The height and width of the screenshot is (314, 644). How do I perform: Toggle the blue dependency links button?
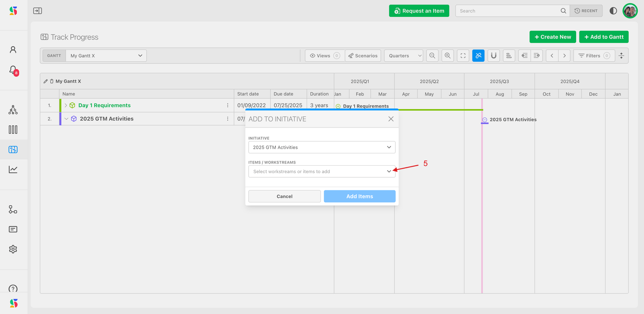coord(478,56)
